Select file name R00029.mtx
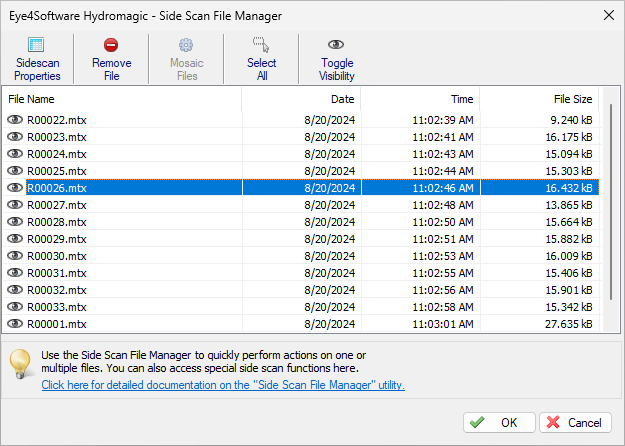The width and height of the screenshot is (625, 446). [x=57, y=239]
